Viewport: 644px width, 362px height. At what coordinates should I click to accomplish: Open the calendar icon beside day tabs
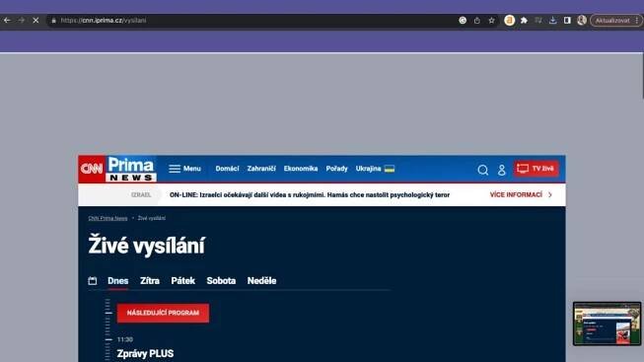93,281
